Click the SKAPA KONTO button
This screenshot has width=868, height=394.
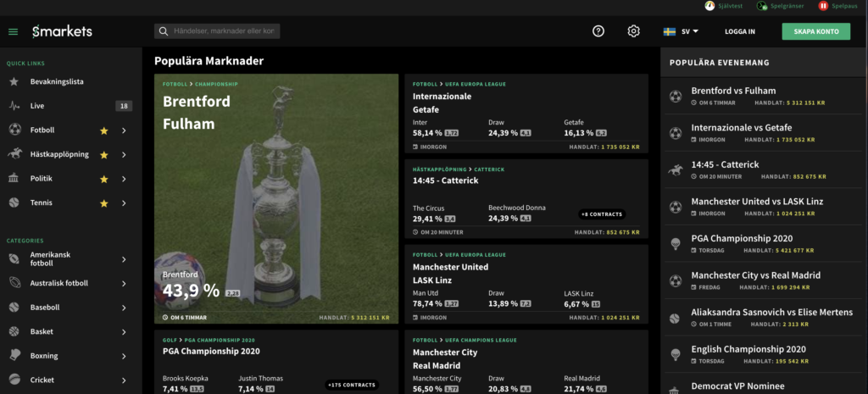pyautogui.click(x=816, y=31)
